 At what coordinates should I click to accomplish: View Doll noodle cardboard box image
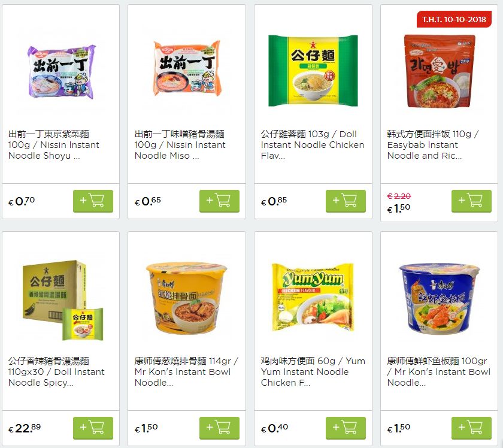tap(63, 301)
